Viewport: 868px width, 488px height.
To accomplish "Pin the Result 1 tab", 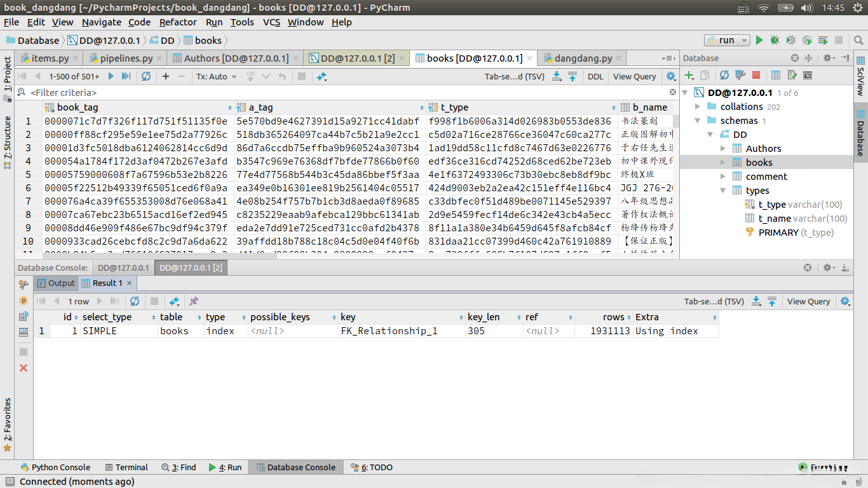I will [x=194, y=301].
